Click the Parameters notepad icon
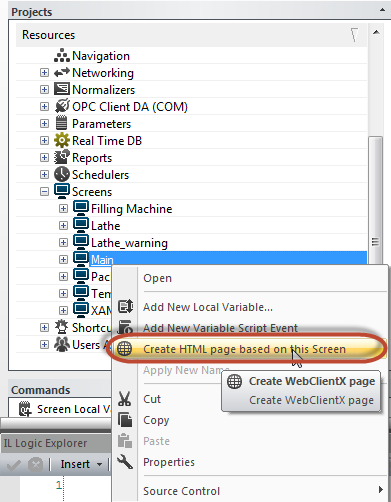This screenshot has height=502, width=391. 62,123
